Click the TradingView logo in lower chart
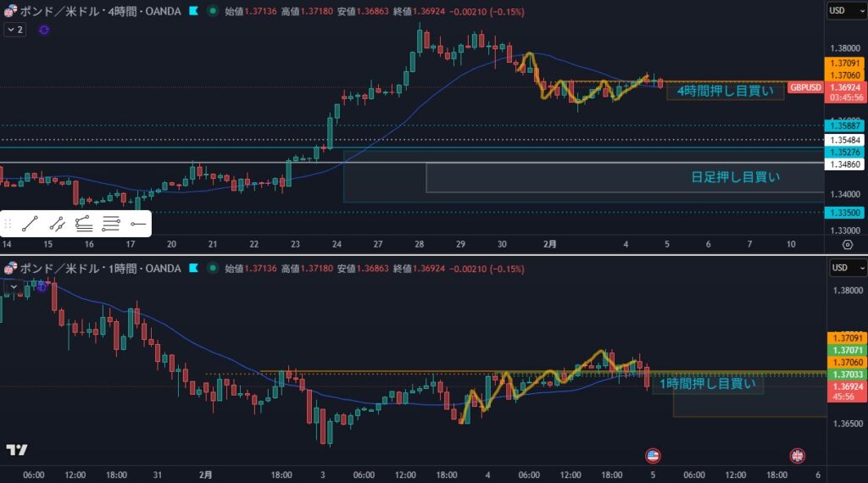The height and width of the screenshot is (483, 868). 16,450
